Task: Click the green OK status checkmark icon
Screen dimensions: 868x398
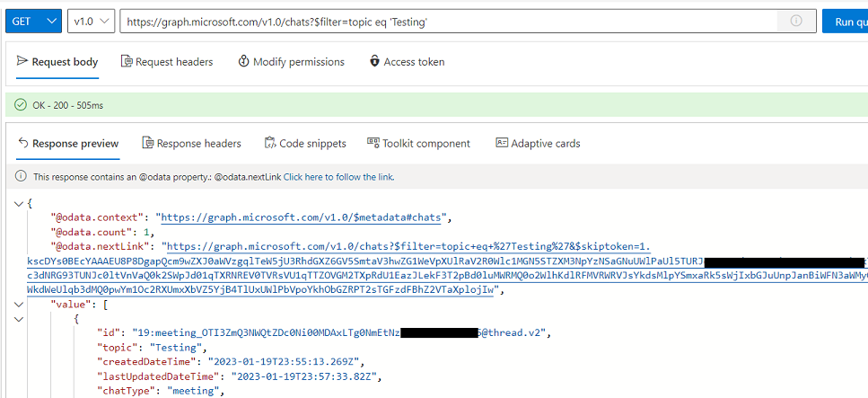Action: [x=21, y=105]
